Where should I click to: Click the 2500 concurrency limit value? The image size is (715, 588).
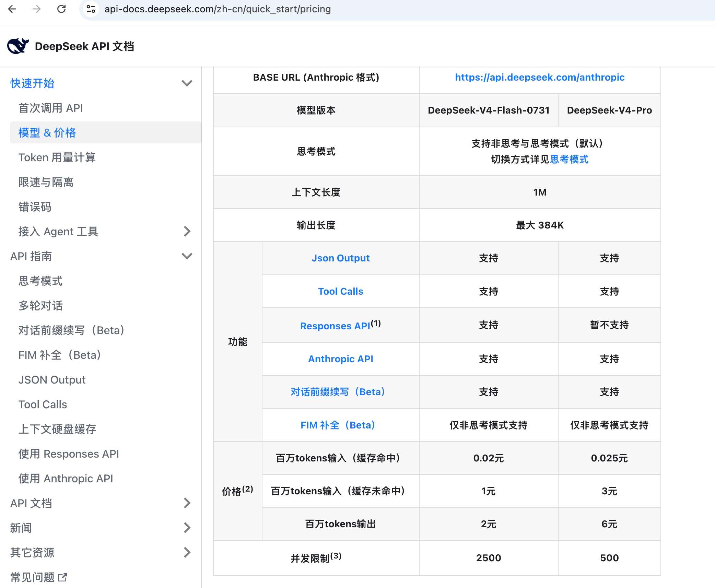click(x=489, y=558)
